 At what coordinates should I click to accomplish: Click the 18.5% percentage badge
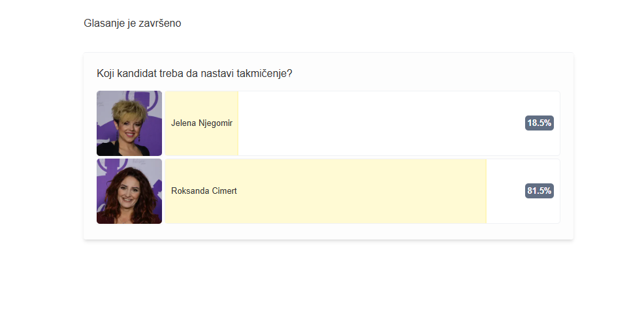[539, 123]
